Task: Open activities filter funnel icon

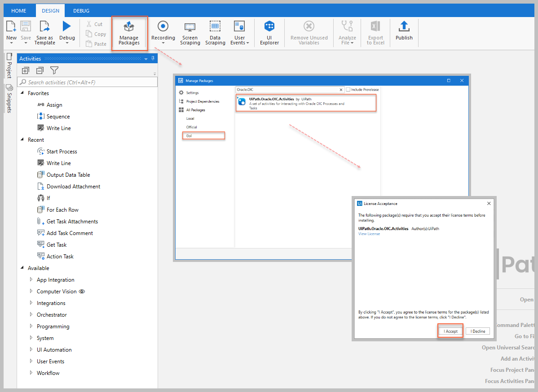Action: 54,70
